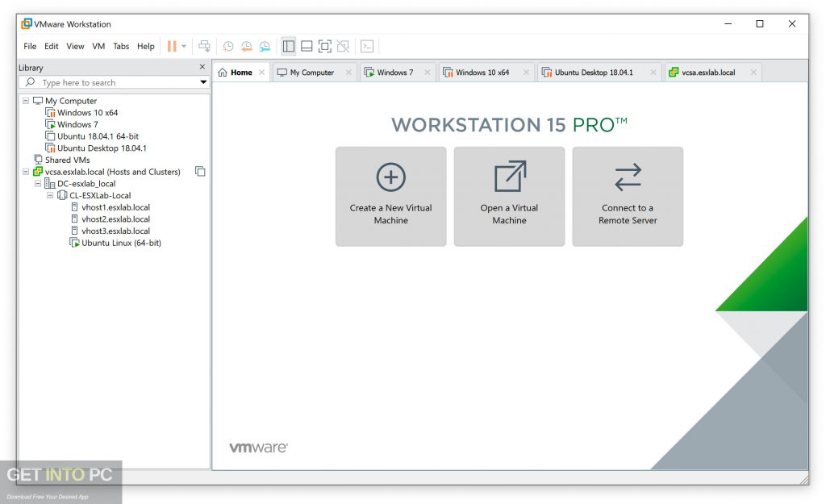Click the CL-ESXLab-Local cluster icon
Image resolution: width=826 pixels, height=504 pixels.
[62, 195]
